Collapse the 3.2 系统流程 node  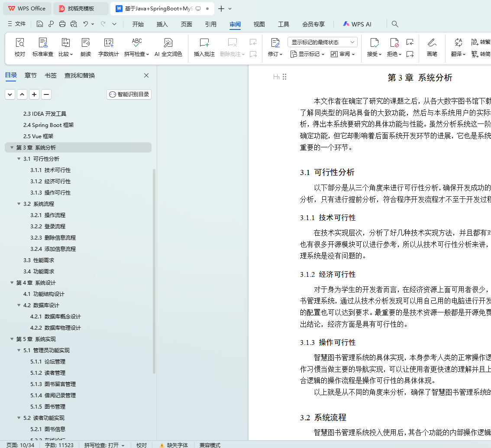19,204
